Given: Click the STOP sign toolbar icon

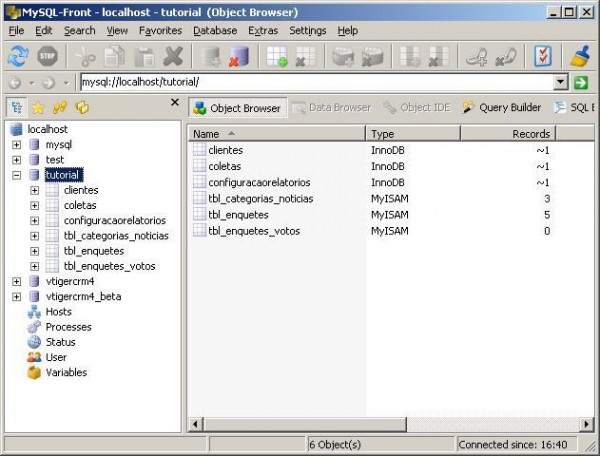Looking at the screenshot, I should pos(47,56).
